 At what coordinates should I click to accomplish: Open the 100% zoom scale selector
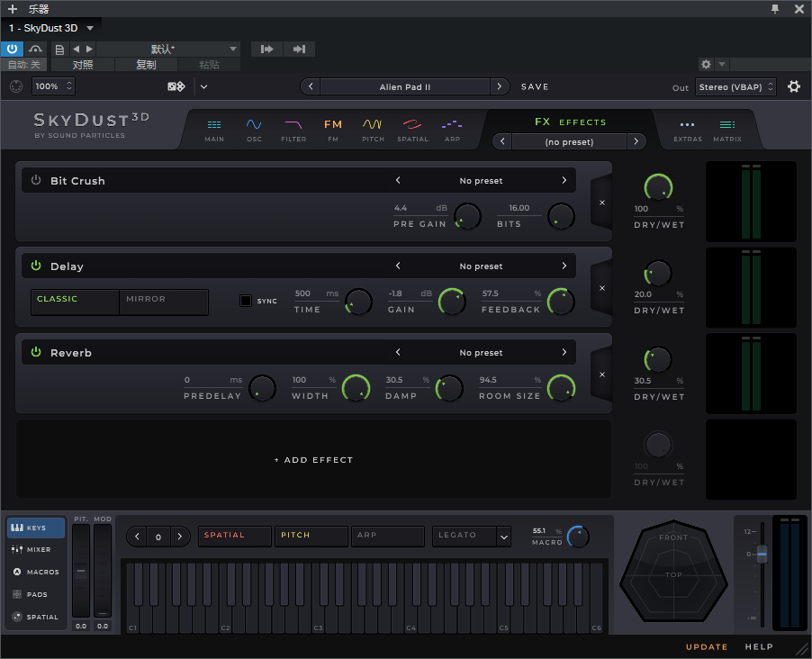[53, 86]
